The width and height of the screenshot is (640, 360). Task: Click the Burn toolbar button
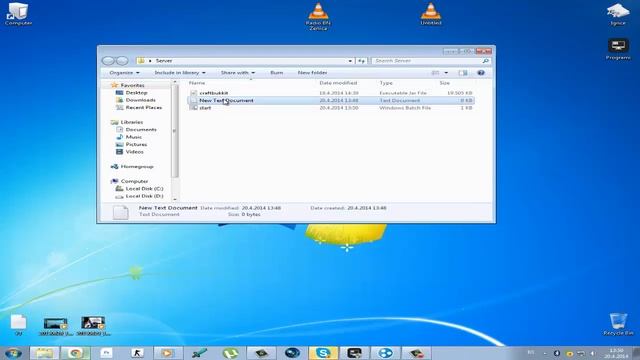(x=276, y=73)
